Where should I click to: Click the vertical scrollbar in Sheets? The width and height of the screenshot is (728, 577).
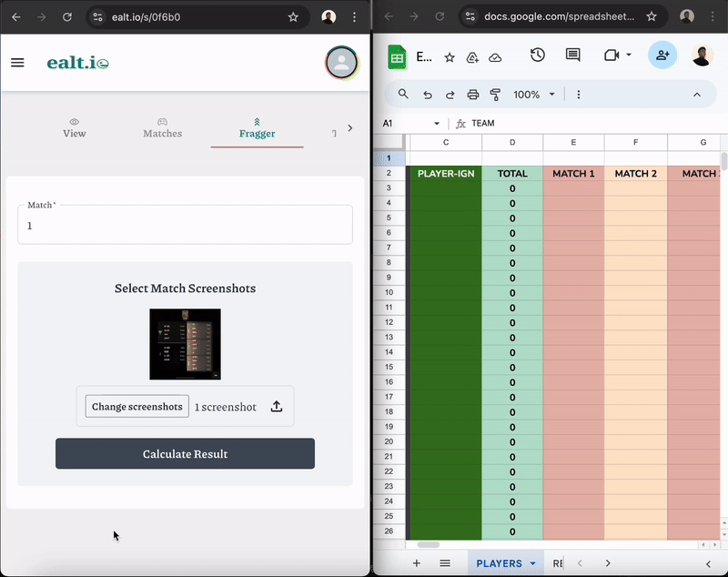[x=723, y=161]
